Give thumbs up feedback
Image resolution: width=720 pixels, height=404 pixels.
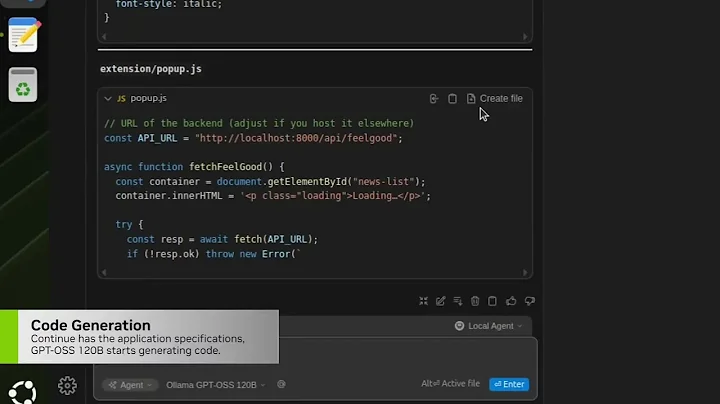click(x=511, y=301)
